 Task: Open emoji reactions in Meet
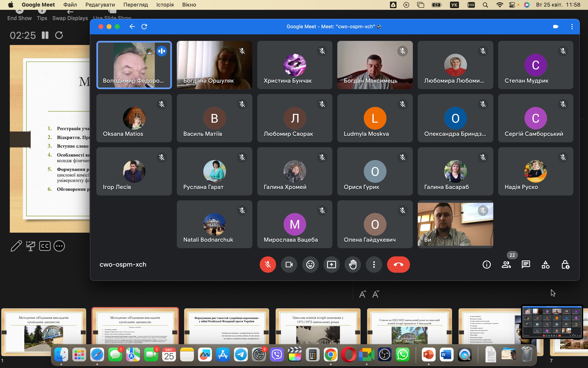310,265
